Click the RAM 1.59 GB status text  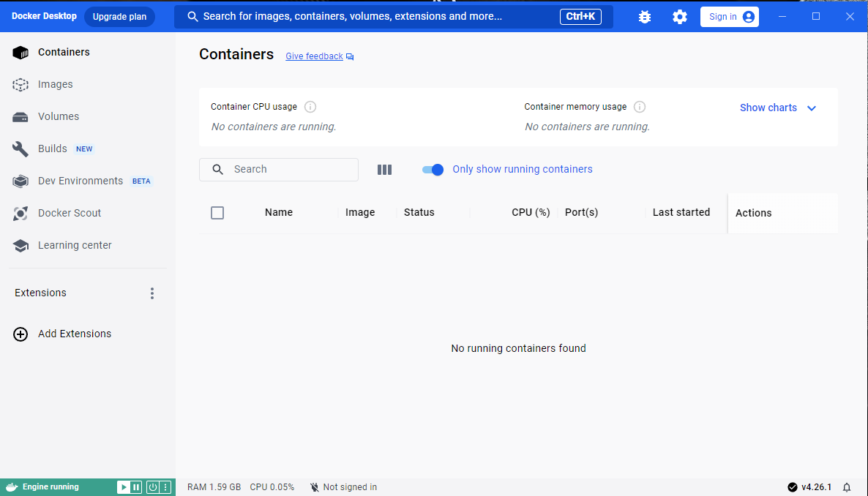point(214,487)
